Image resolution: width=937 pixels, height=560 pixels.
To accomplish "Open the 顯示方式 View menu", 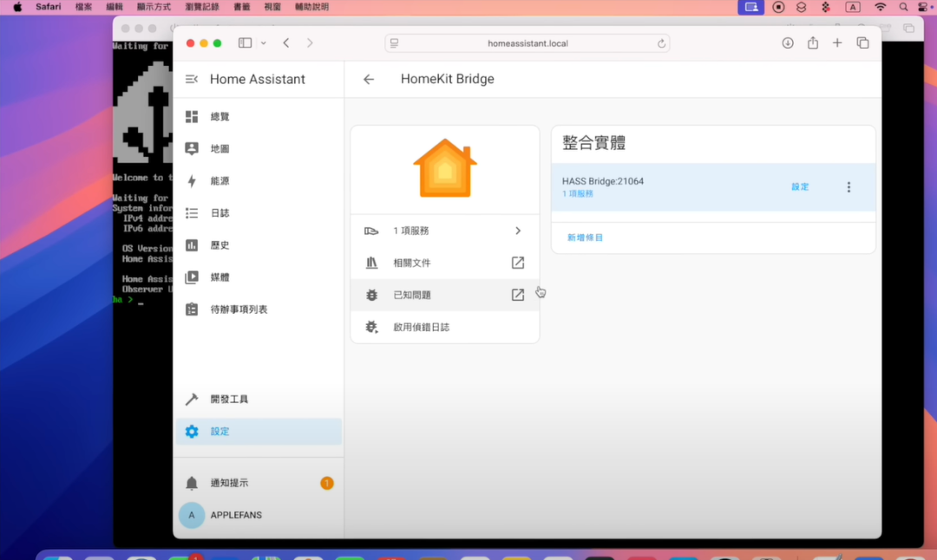I will (154, 7).
